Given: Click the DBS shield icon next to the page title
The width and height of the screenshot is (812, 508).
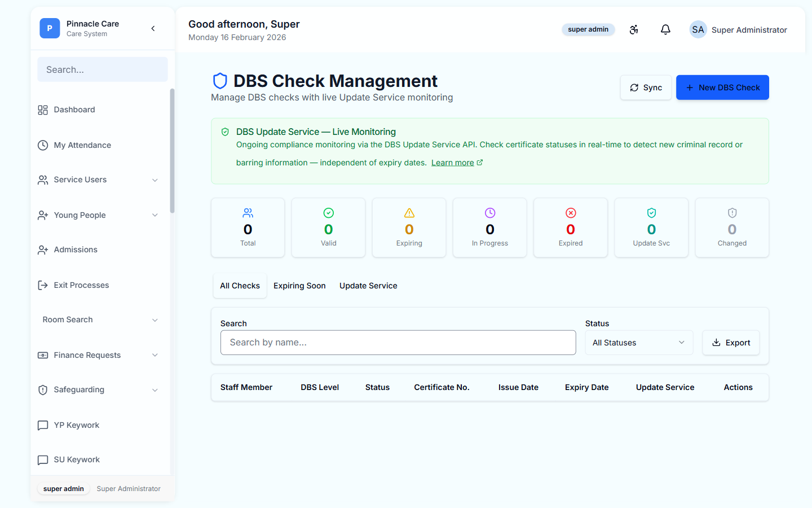Looking at the screenshot, I should point(220,80).
